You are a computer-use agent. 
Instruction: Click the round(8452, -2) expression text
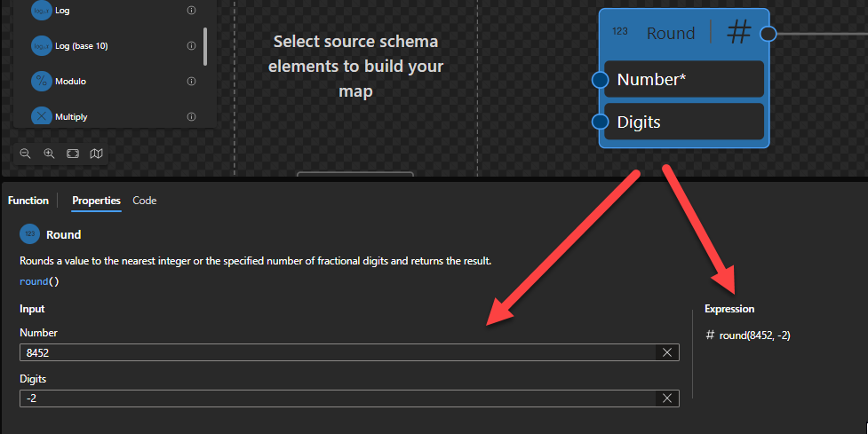[754, 335]
